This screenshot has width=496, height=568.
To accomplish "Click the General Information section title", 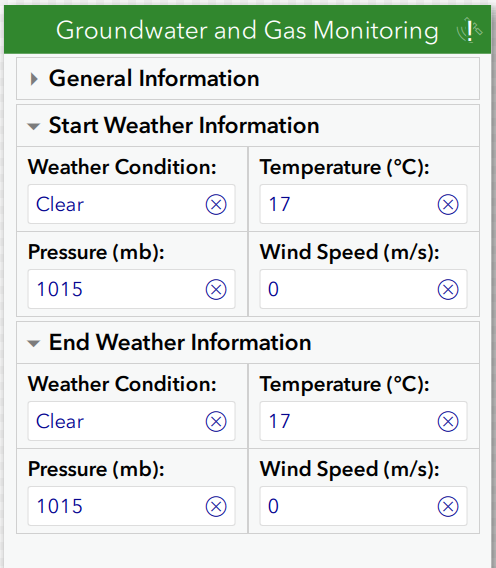I will pyautogui.click(x=154, y=79).
